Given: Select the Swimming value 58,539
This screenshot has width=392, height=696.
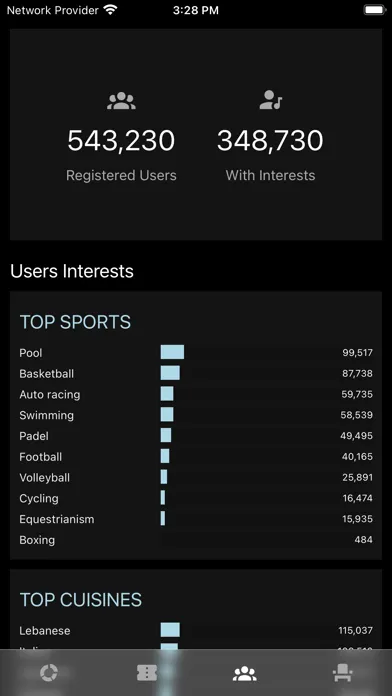Looking at the screenshot, I should [x=357, y=415].
